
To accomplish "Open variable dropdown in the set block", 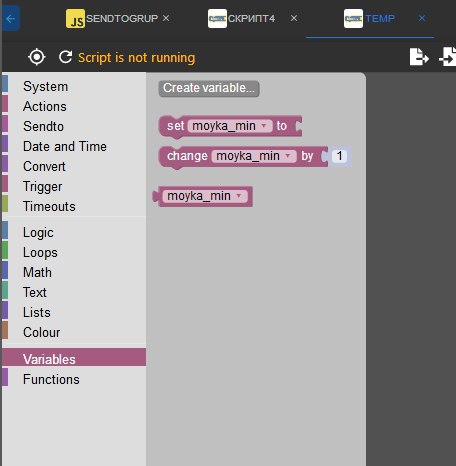I will pos(264,126).
